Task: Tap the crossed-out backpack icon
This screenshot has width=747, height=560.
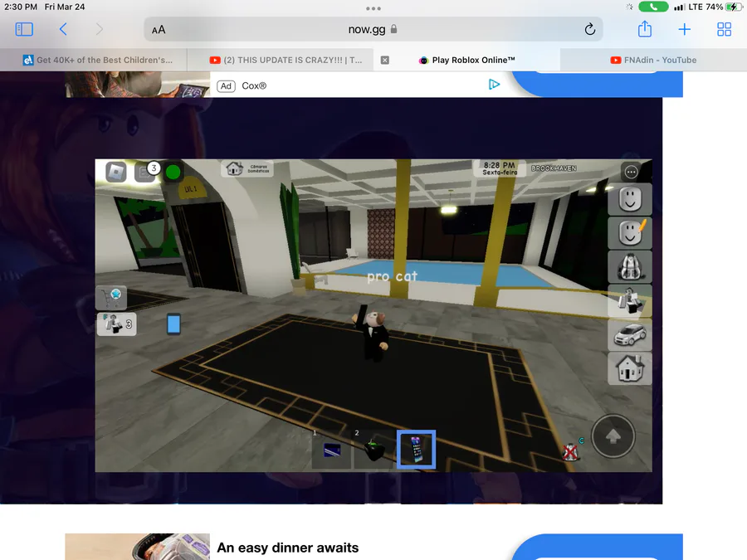Action: 569,452
